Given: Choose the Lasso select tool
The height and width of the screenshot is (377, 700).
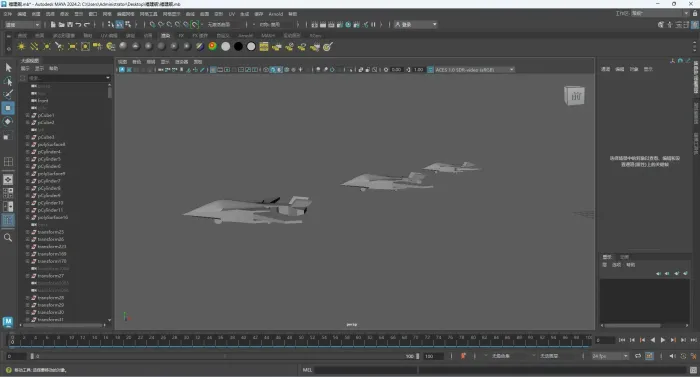Looking at the screenshot, I should 8,81.
